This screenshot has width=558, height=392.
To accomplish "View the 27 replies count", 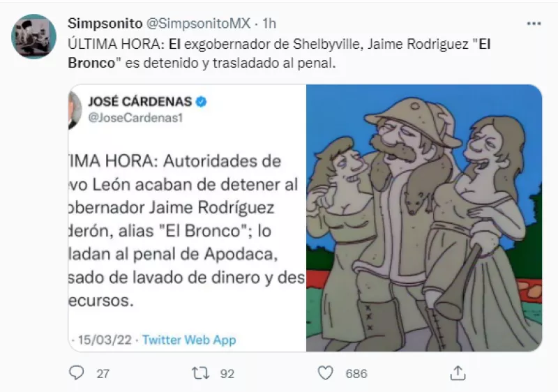I will (x=103, y=374).
